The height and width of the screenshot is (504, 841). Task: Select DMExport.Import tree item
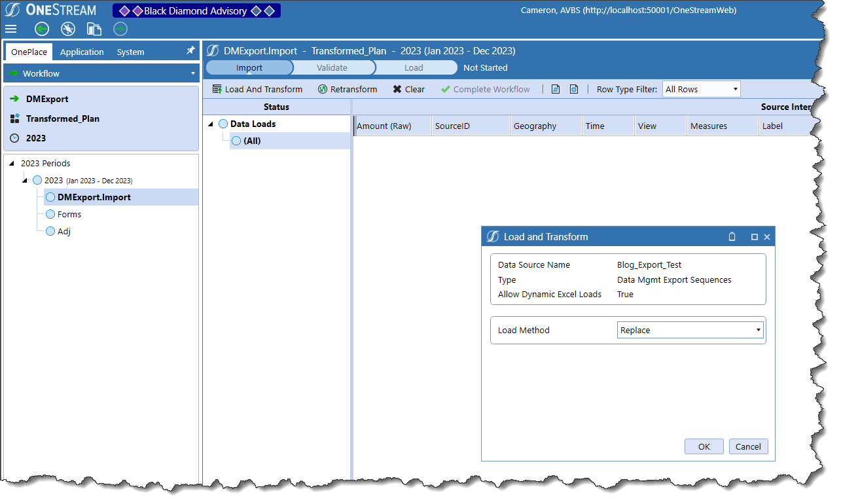tap(94, 197)
